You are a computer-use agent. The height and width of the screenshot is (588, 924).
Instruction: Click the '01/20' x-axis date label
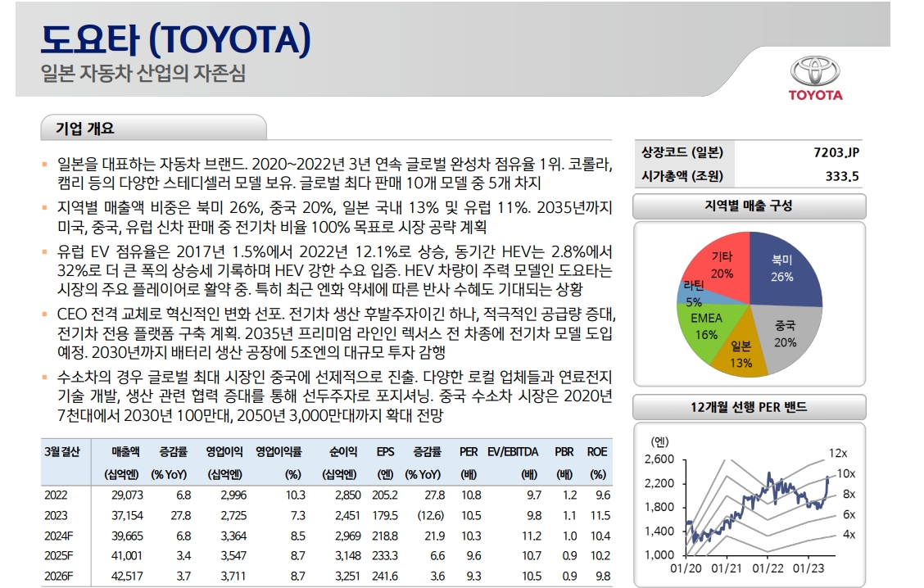coord(686,568)
